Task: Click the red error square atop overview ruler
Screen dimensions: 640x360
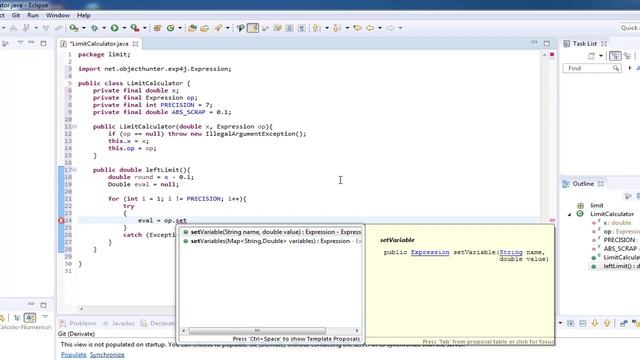Action: coord(552,54)
